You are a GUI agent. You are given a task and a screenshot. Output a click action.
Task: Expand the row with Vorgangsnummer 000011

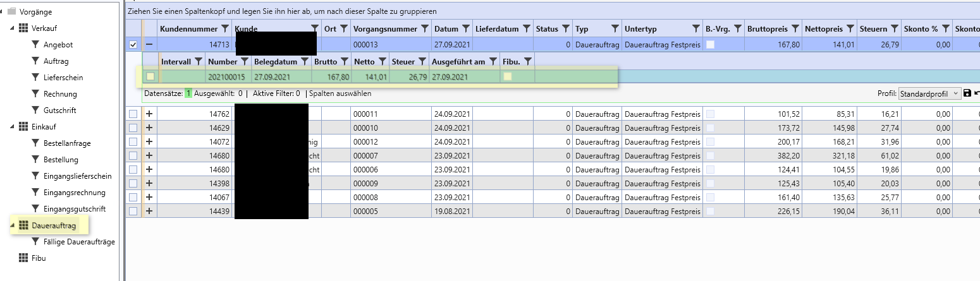click(149, 114)
